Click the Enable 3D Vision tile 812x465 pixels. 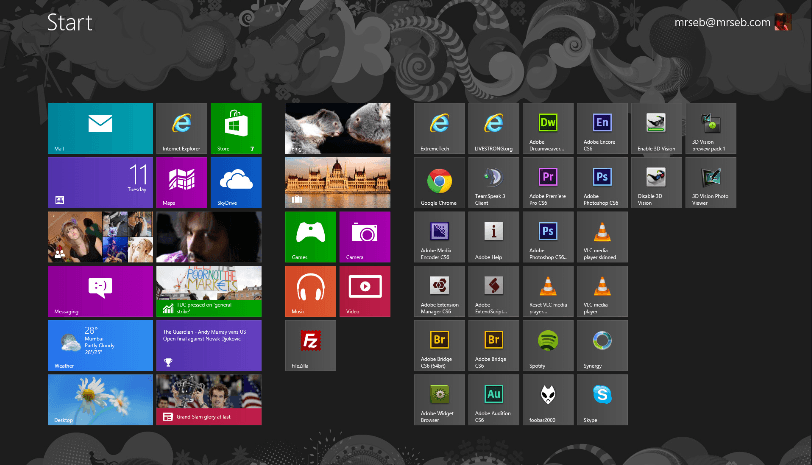pyautogui.click(x=656, y=127)
